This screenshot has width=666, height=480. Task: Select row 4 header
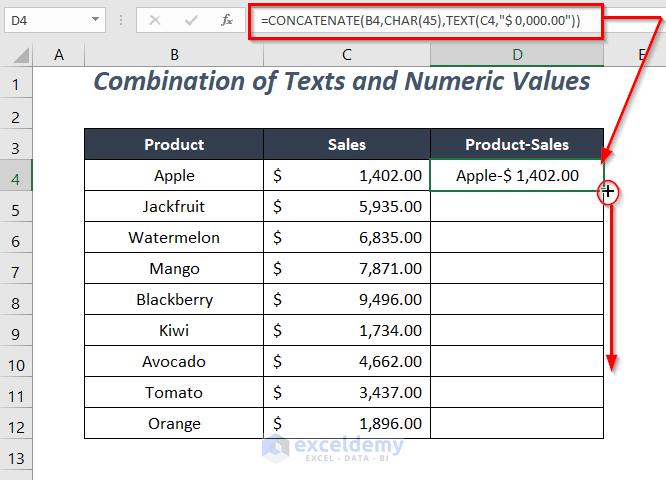[x=16, y=176]
